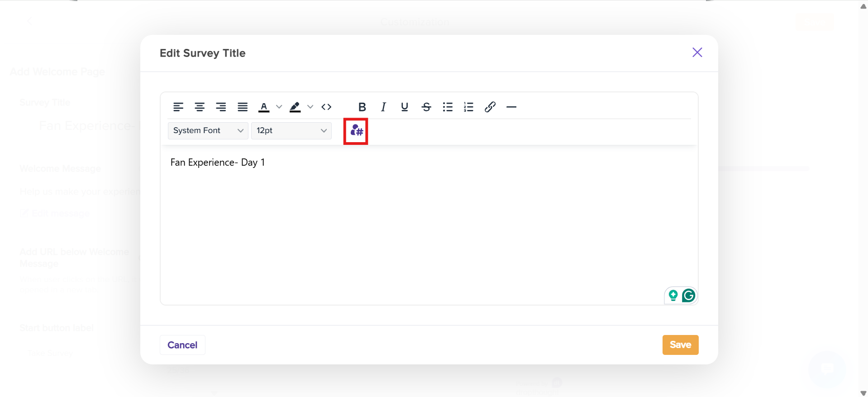Apply the highlight background color

click(295, 107)
